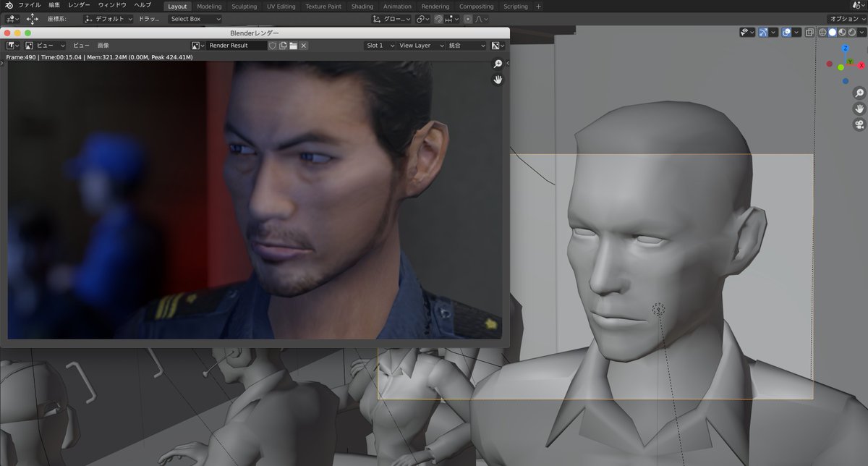The image size is (868, 466).
Task: Click the blue Z axis on the navigation gizmo
Action: click(844, 48)
